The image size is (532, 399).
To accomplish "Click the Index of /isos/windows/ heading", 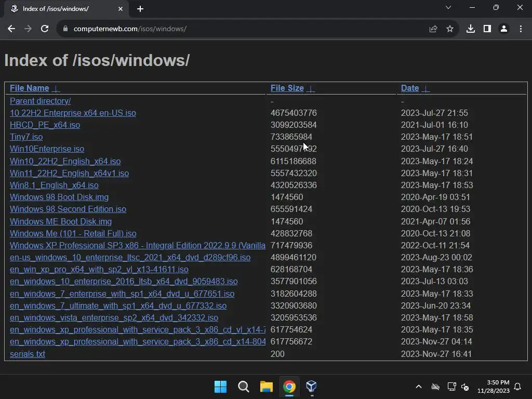I will pyautogui.click(x=97, y=60).
